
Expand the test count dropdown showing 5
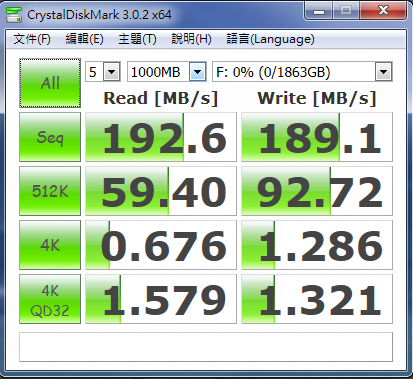tap(111, 72)
